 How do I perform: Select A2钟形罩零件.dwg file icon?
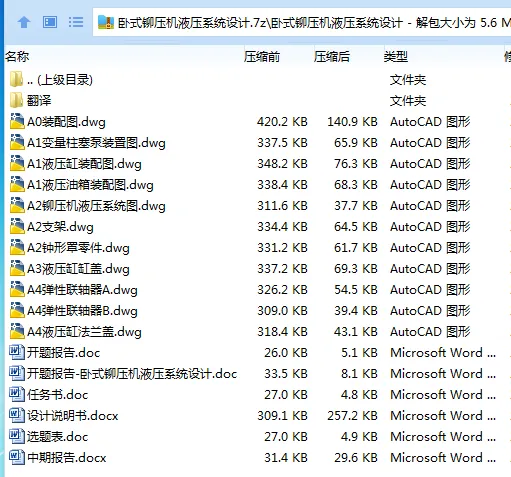pos(17,247)
